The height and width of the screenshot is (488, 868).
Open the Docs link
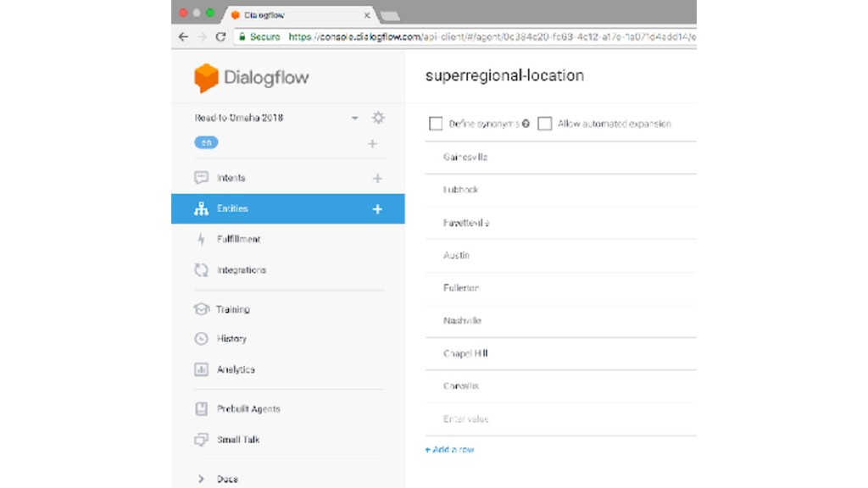(x=227, y=480)
